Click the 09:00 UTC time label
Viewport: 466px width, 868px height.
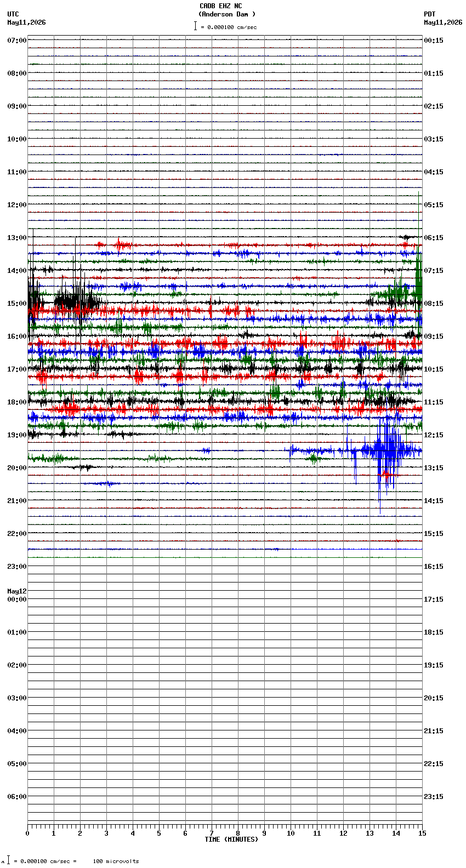point(17,106)
